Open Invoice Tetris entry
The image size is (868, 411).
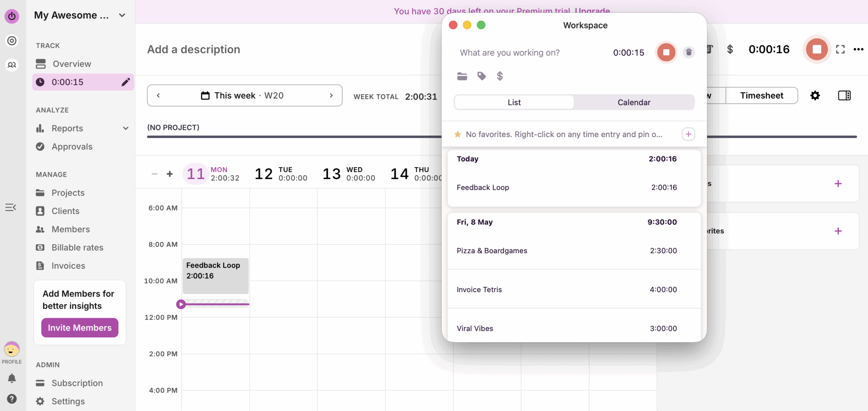[x=574, y=289]
